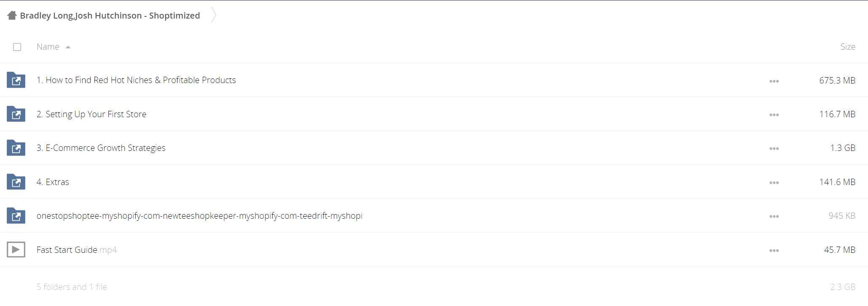Open more actions for Red Hot Niches folder
This screenshot has height=306, width=868.
coord(774,81)
